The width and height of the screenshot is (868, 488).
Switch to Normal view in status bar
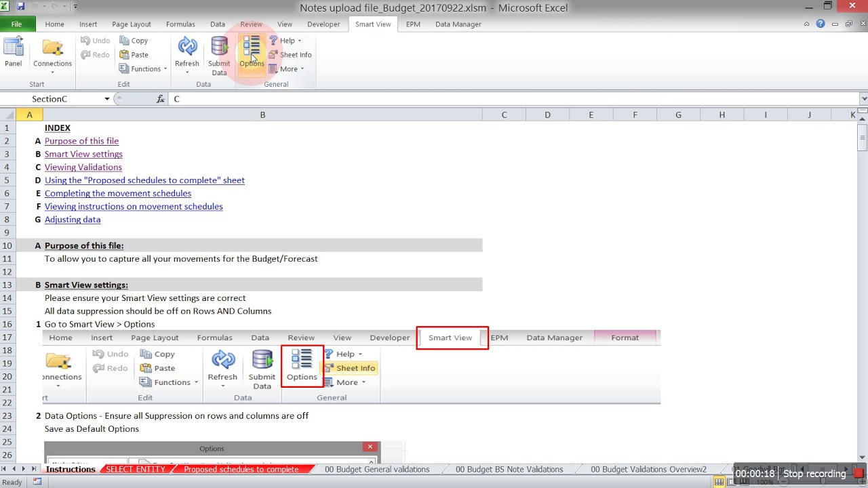pyautogui.click(x=718, y=482)
